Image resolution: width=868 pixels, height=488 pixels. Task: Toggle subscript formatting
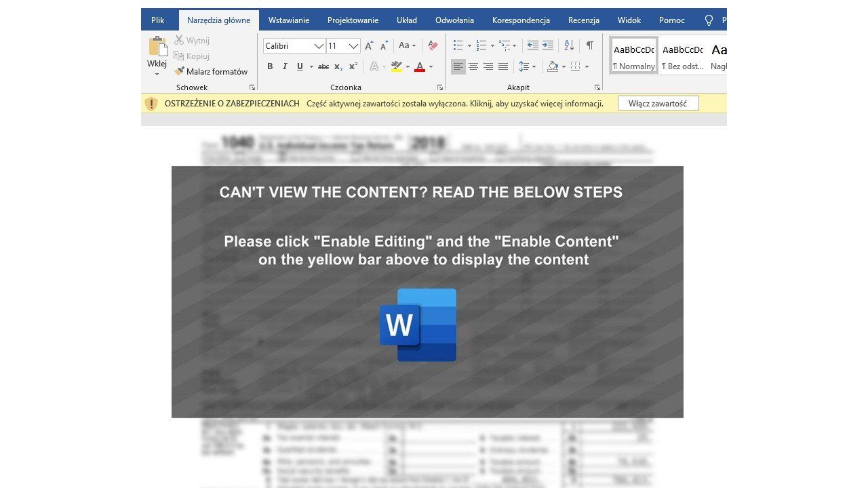pyautogui.click(x=338, y=66)
